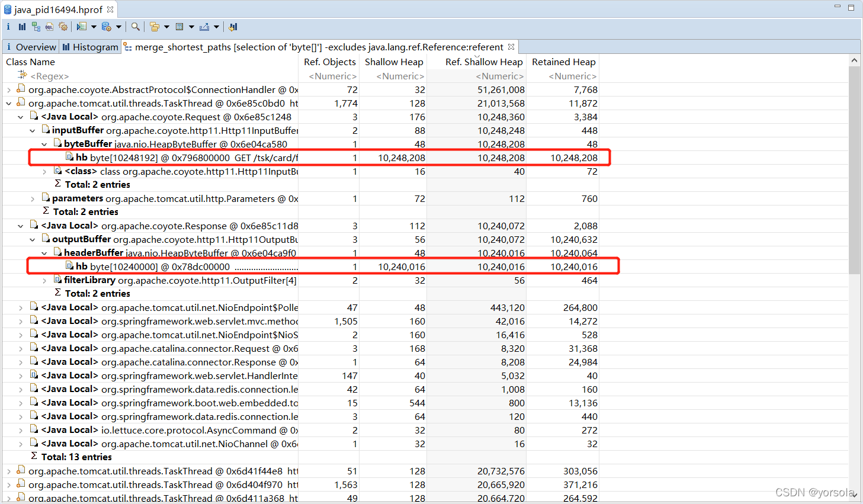Image resolution: width=863 pixels, height=504 pixels.
Task: Open the heap dump Overview
Action: pos(8,27)
